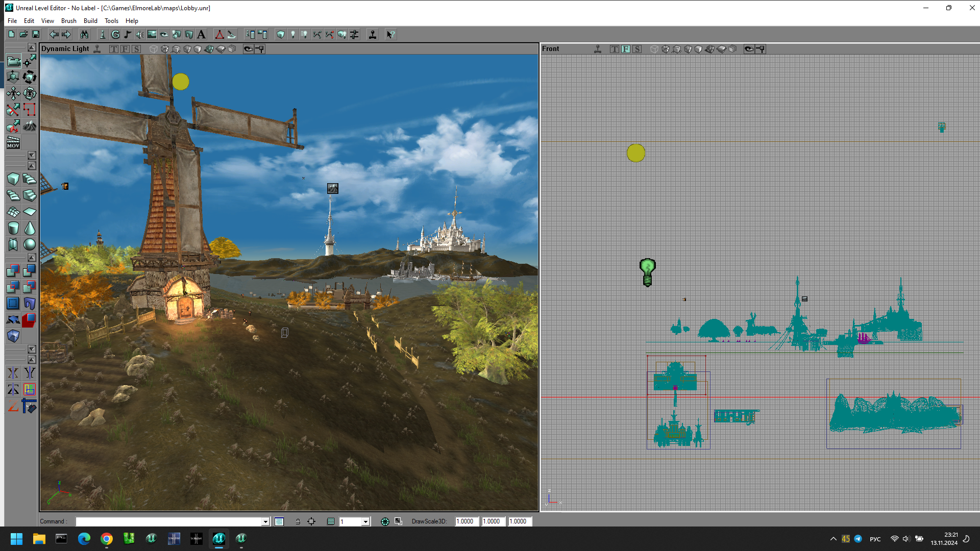The height and width of the screenshot is (551, 980).
Task: Create a new level with New icon
Action: [x=11, y=34]
